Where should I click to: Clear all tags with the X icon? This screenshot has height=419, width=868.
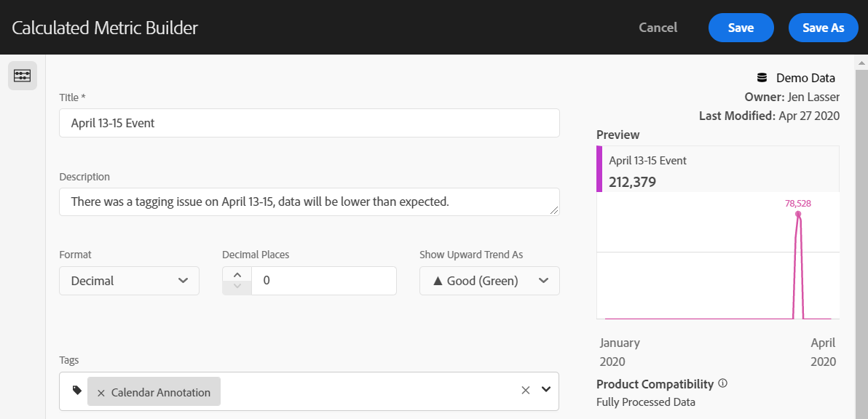(526, 390)
